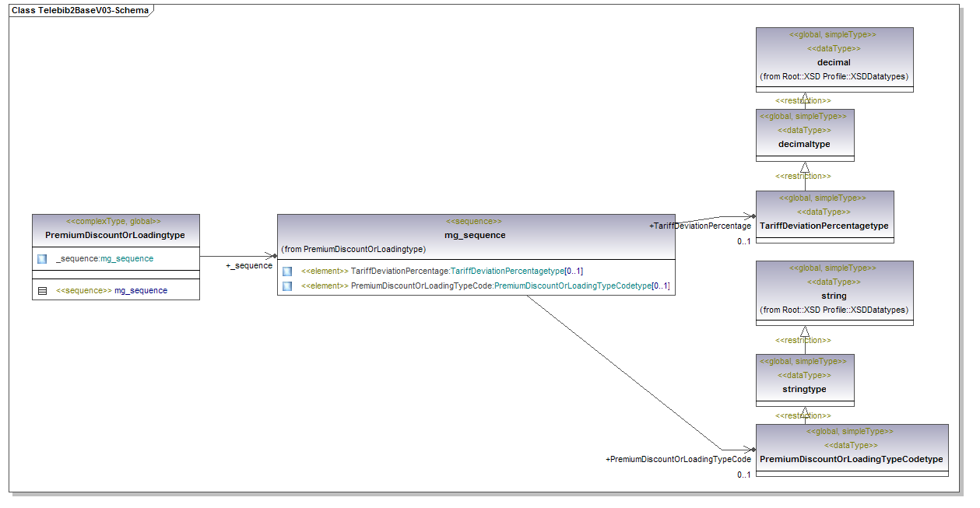This screenshot has height=508, width=980.
Task: Select the stringtype class box
Action: (804, 388)
